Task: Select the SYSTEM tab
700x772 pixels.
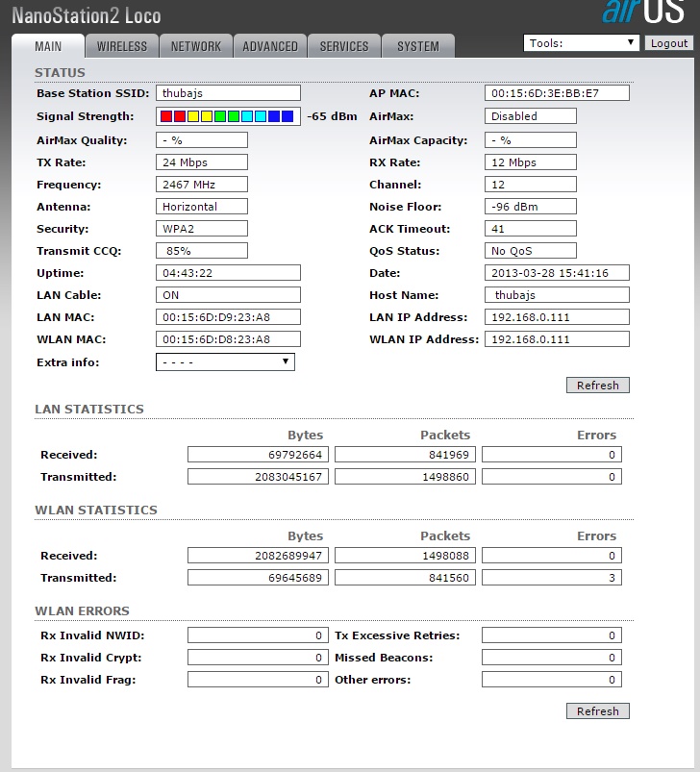Action: click(418, 46)
